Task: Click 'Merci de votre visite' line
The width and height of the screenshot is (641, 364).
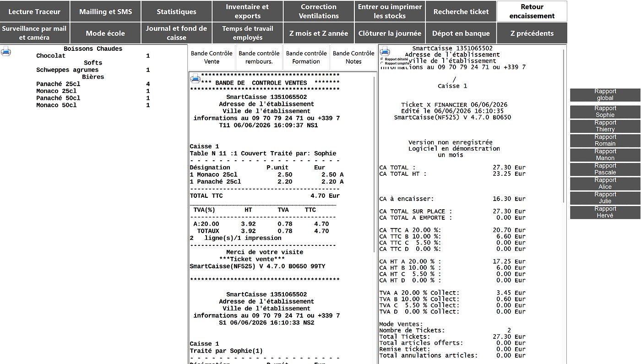Action: point(265,252)
